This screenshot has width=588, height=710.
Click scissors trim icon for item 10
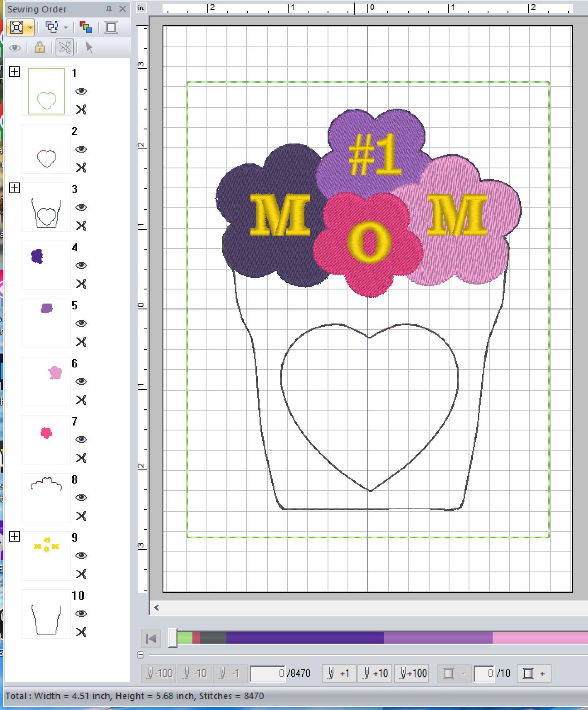click(x=81, y=632)
